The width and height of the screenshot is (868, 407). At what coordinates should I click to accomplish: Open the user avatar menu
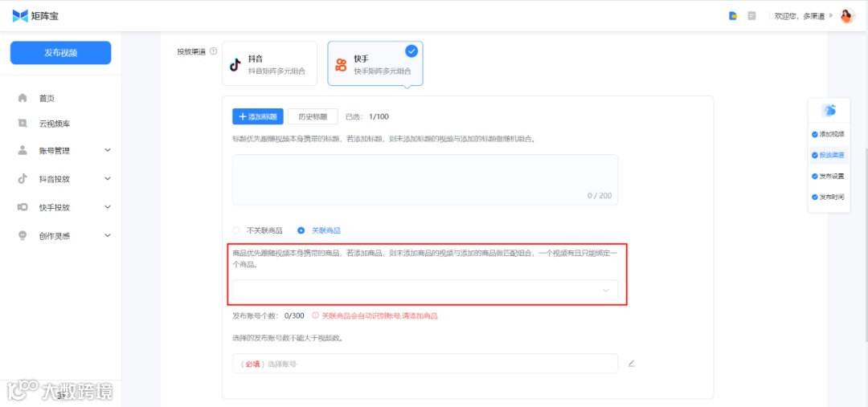[848, 16]
